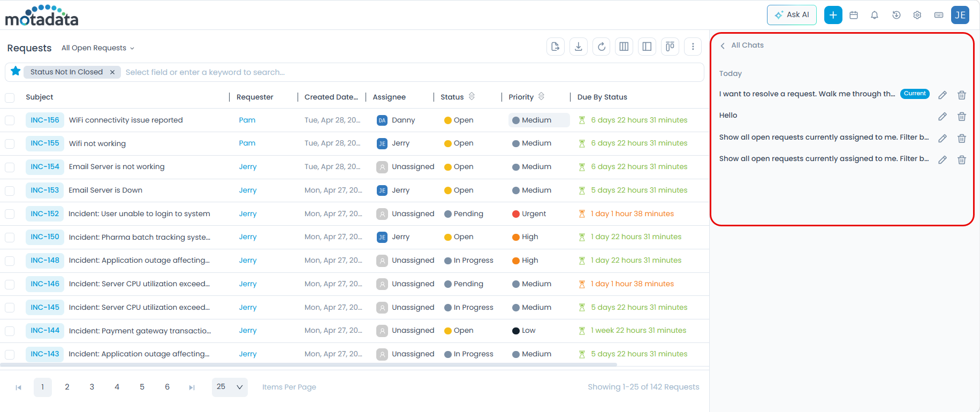Check the INC-152 row checkbox

10,214
